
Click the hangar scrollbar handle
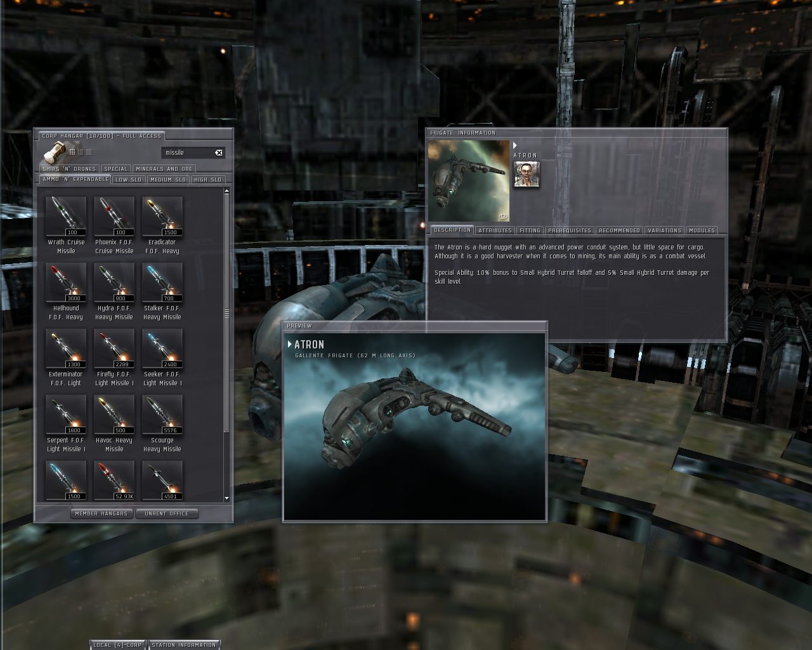226,314
